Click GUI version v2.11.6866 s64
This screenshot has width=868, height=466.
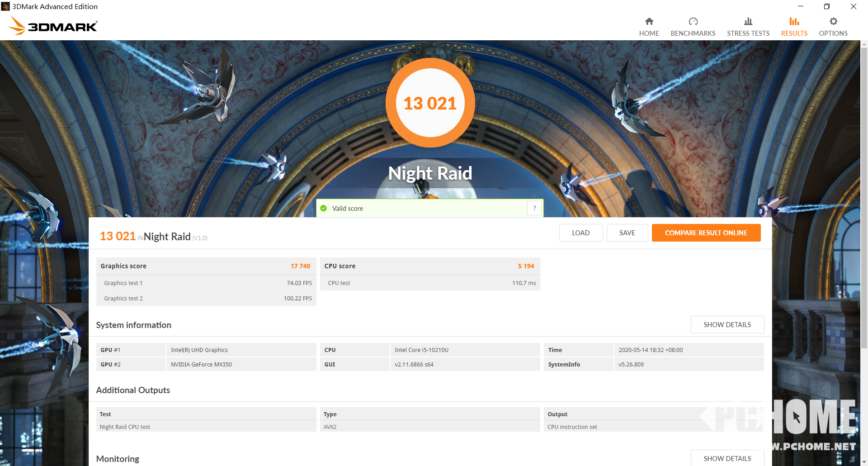[414, 365]
